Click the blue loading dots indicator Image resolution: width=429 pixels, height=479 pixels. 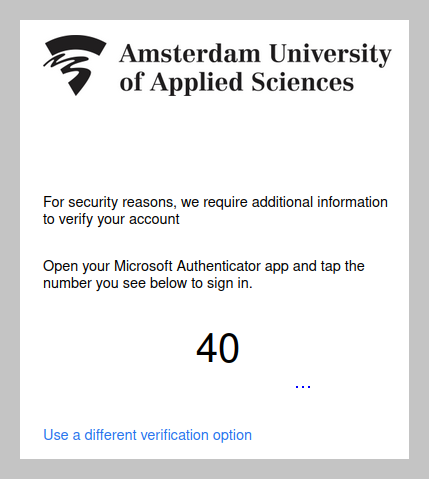303,387
